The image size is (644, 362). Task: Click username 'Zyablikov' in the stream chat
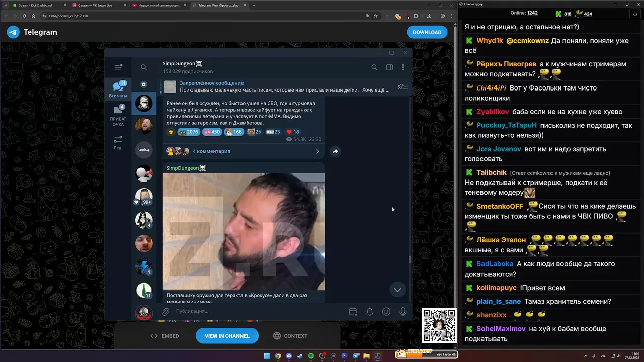click(493, 112)
